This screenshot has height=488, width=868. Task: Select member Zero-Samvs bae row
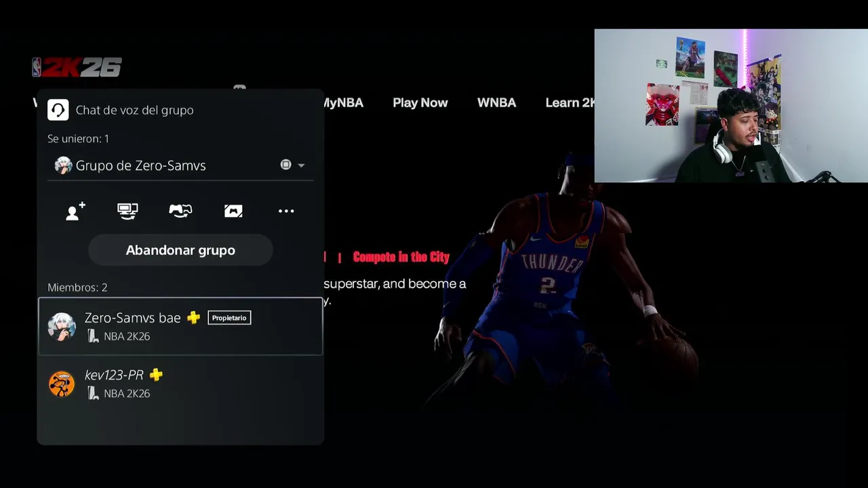click(180, 326)
